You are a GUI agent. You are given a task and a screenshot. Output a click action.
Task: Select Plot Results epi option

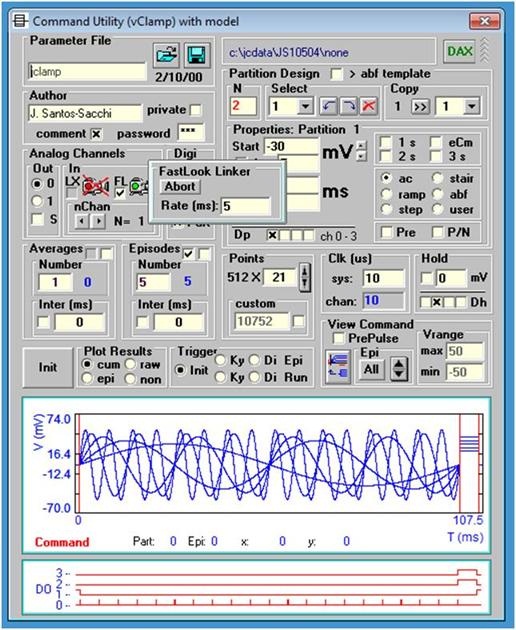(87, 378)
